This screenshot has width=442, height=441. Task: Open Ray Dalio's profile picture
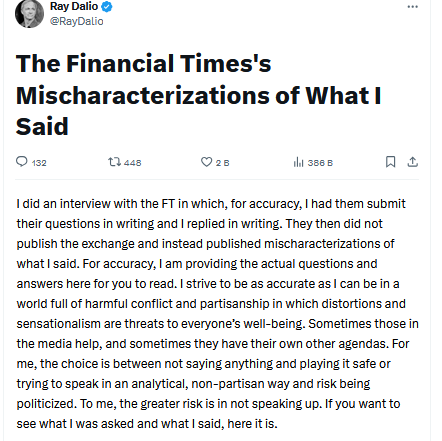[x=29, y=14]
